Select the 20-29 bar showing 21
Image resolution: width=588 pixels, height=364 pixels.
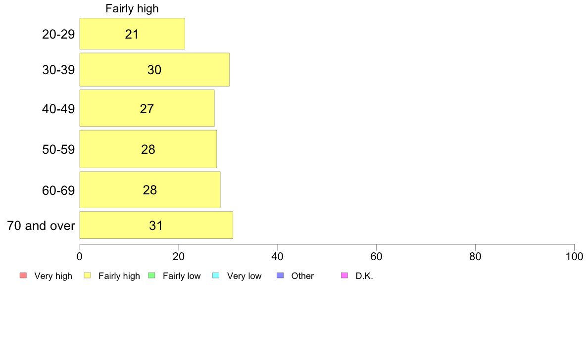point(132,34)
